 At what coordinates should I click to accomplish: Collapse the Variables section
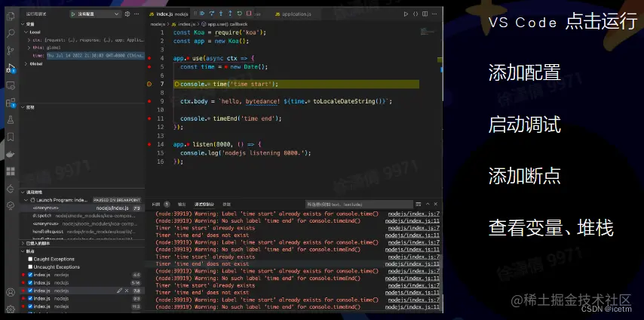23,24
